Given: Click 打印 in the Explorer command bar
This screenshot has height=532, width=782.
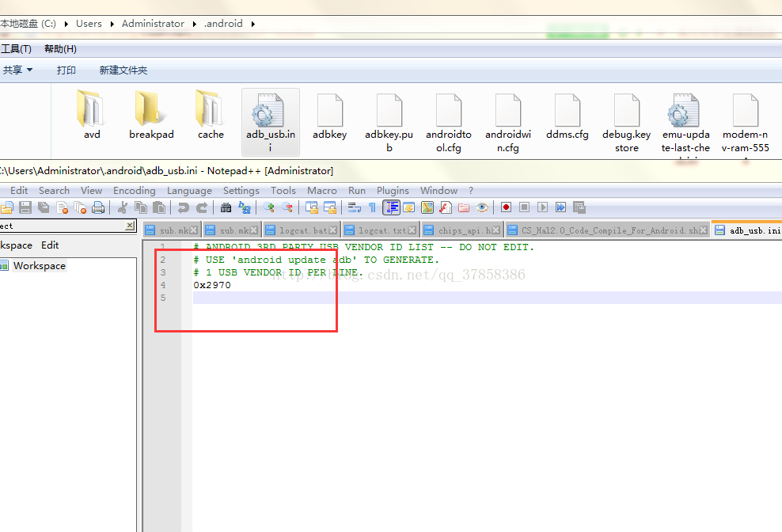Looking at the screenshot, I should (x=66, y=70).
